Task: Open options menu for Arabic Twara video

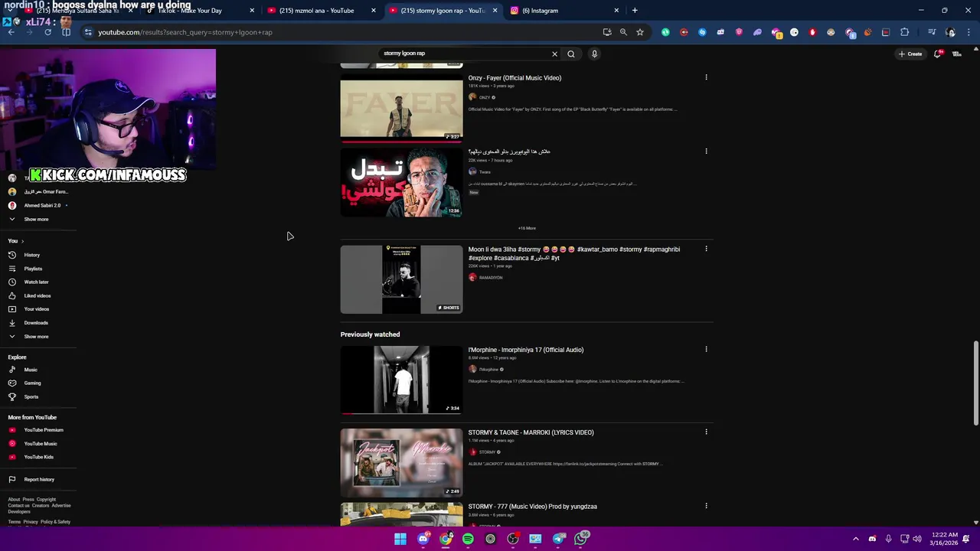Action: [706, 151]
